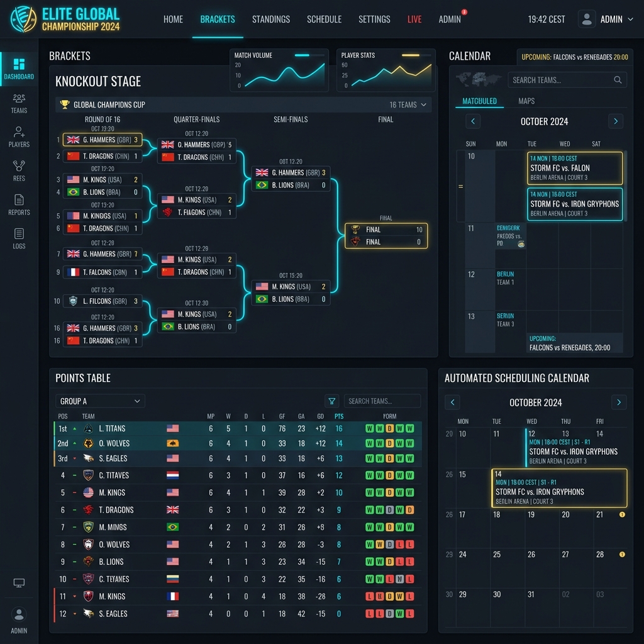Screen dimensions: 644x644
Task: Click the Admin avatar at sidebar bottom
Action: [19, 614]
